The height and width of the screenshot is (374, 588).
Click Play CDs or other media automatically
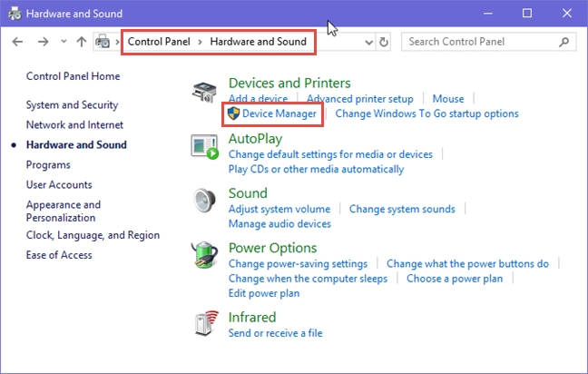pyautogui.click(x=316, y=169)
